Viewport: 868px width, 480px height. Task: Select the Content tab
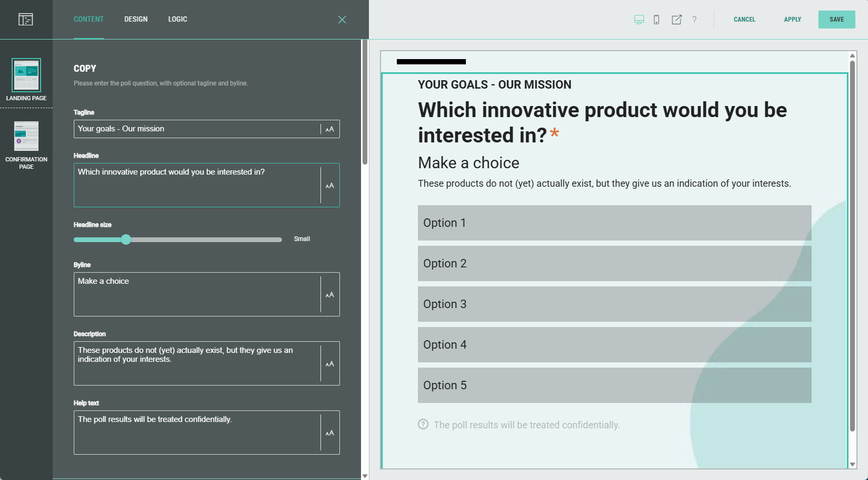click(89, 20)
